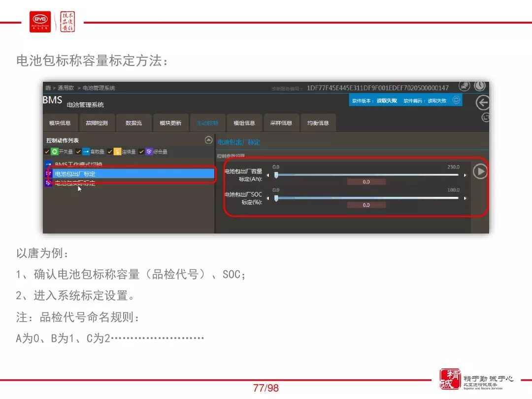532x399 pixels.
Task: Toggle the 连续量 checkbox
Action: 109,152
